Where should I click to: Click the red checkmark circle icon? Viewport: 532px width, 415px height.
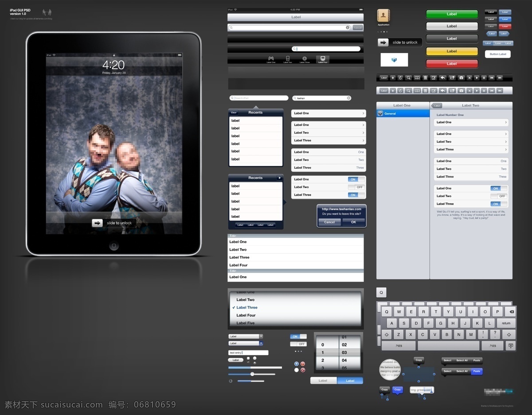pyautogui.click(x=303, y=370)
